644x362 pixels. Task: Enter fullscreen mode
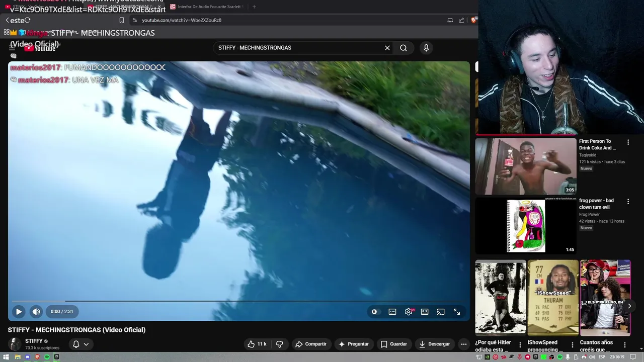coord(457,312)
